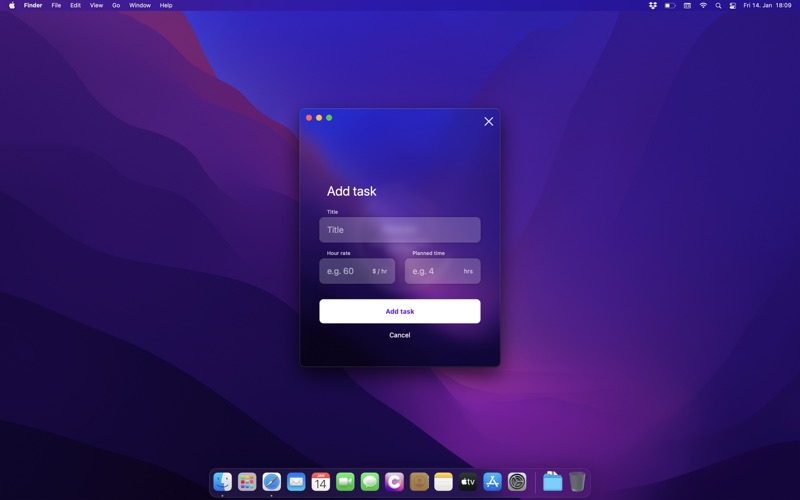Open Contacts from the Dock
Screen dimensions: 800x500
(x=419, y=482)
